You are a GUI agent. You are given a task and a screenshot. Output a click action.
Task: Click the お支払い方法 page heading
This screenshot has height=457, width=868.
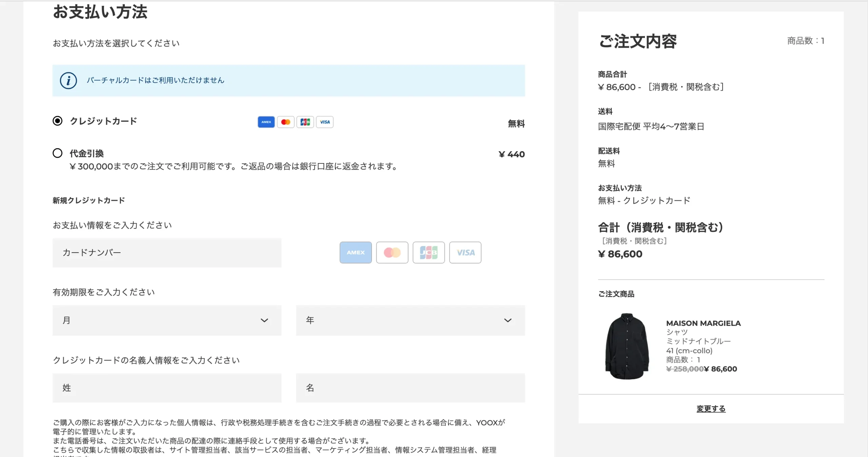click(100, 12)
